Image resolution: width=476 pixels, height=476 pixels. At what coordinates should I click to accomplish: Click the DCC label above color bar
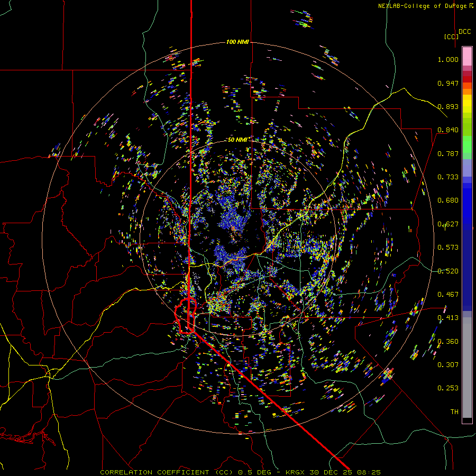(x=465, y=32)
